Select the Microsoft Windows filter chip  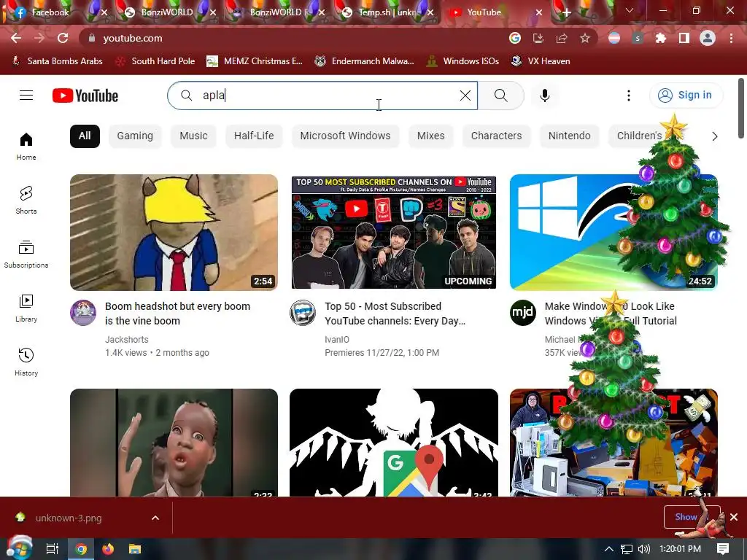point(345,136)
